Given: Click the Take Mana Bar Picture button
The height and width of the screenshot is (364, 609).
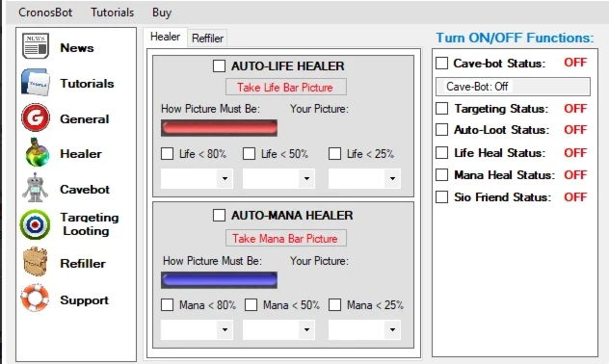Looking at the screenshot, I should pos(286,238).
